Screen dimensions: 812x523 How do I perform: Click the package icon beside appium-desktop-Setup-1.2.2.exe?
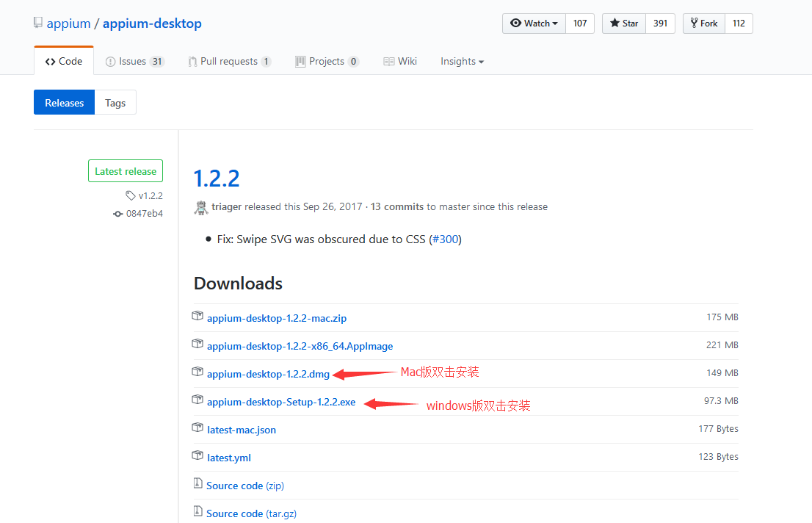[x=197, y=400]
